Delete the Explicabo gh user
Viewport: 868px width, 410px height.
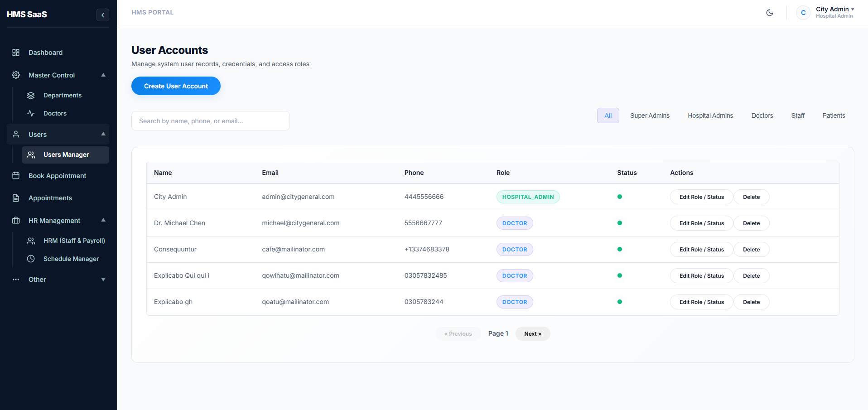(751, 302)
